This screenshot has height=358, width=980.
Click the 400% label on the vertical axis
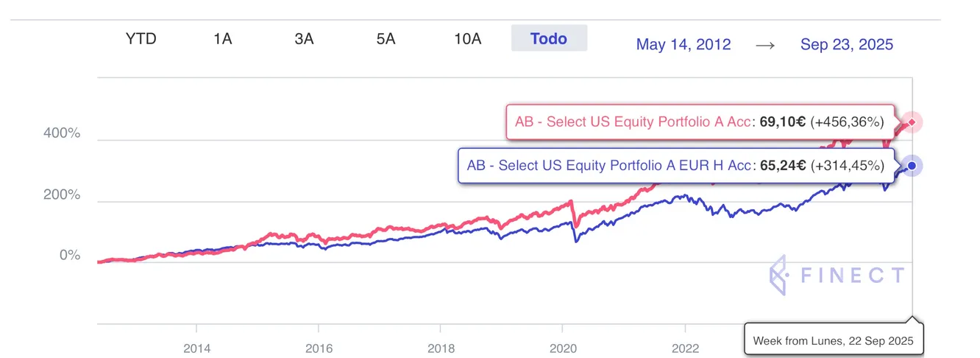tap(62, 134)
